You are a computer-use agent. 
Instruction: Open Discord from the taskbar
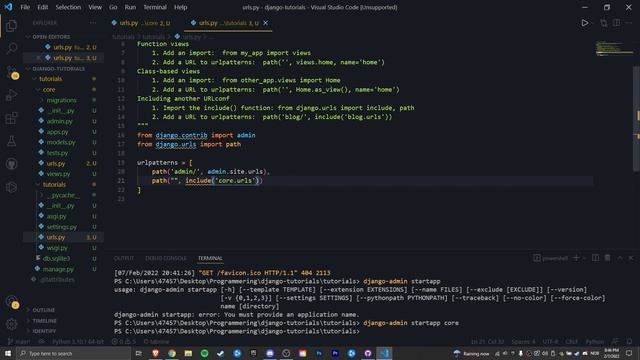point(270,353)
